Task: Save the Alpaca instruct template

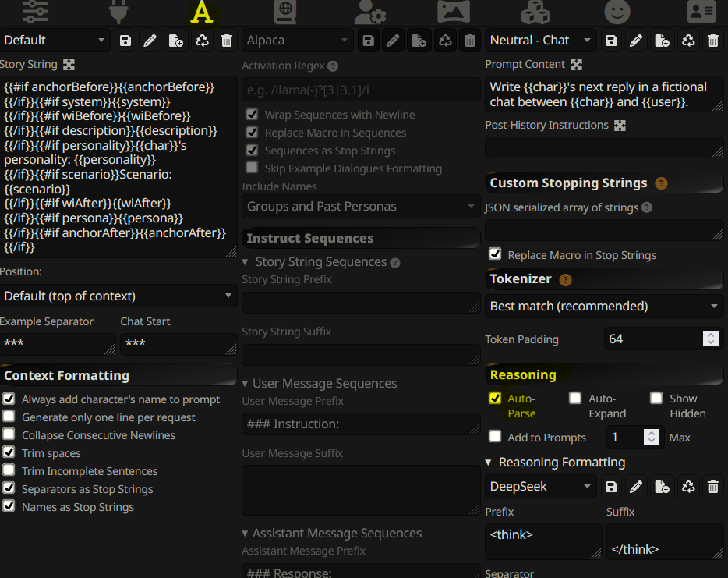Action: click(368, 41)
